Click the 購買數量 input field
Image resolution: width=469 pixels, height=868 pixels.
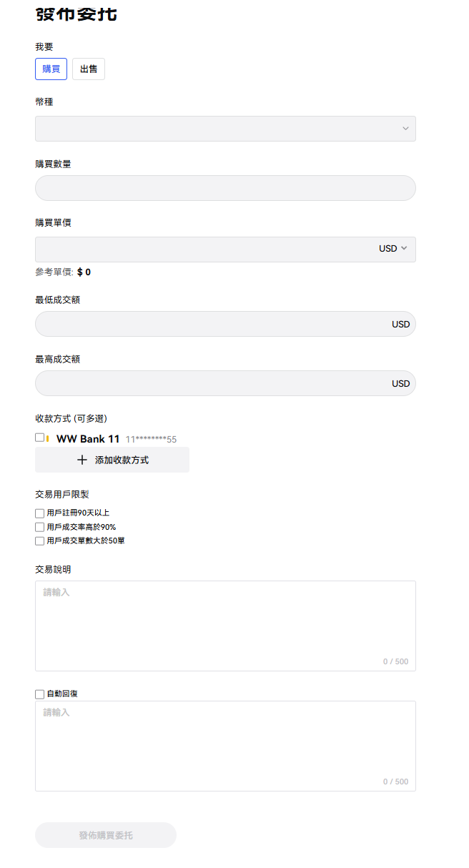pos(225,188)
